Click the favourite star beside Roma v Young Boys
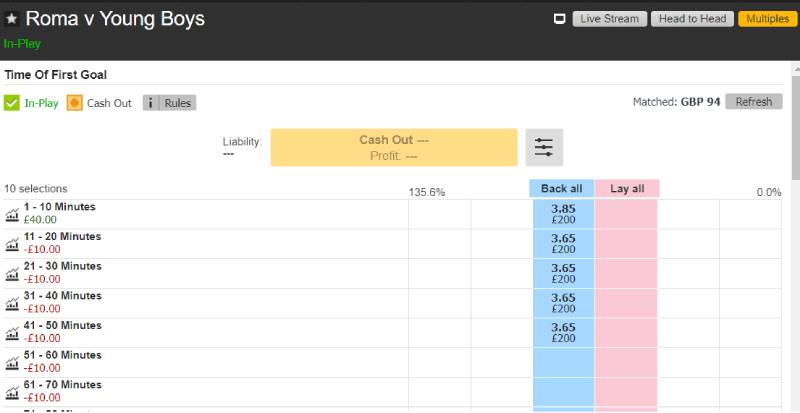The width and height of the screenshot is (800, 413). [12, 19]
